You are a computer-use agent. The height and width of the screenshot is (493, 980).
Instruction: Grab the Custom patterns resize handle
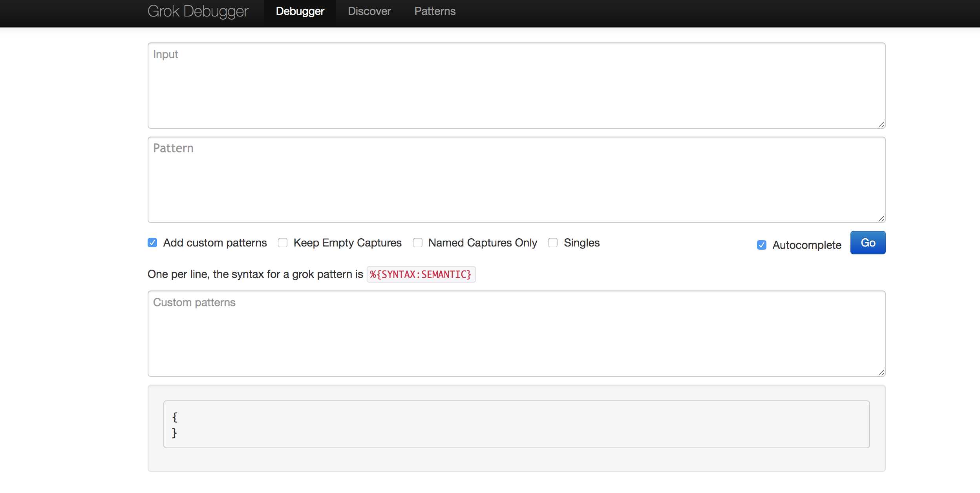881,372
